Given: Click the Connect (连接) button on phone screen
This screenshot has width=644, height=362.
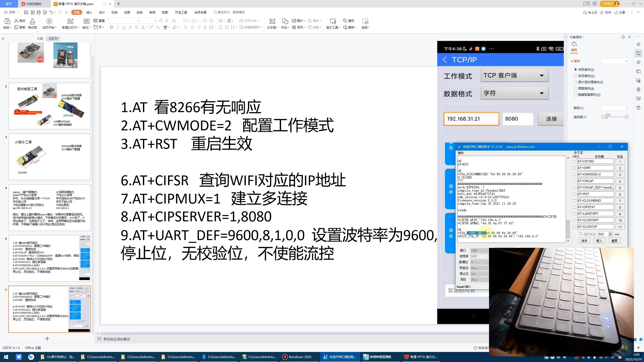Looking at the screenshot, I should (551, 119).
